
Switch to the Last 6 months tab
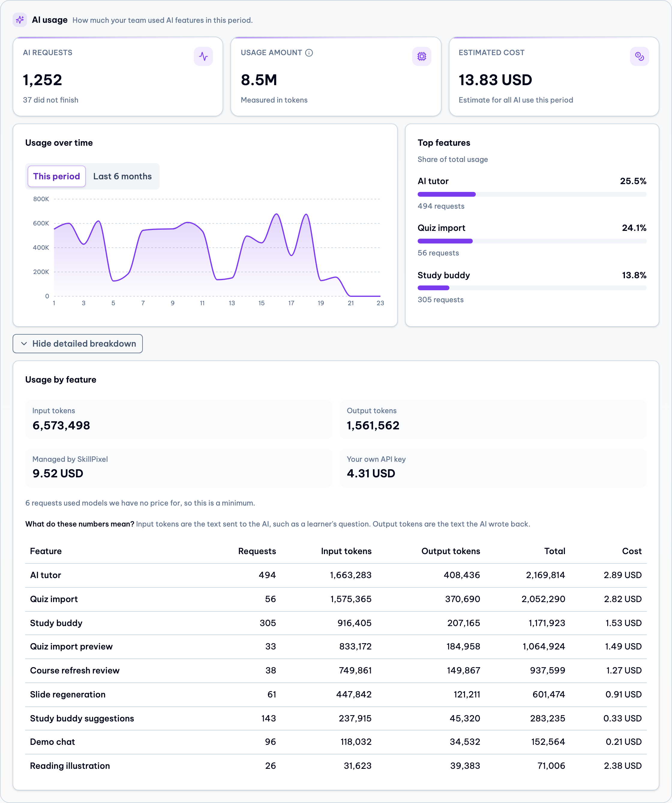tap(122, 176)
